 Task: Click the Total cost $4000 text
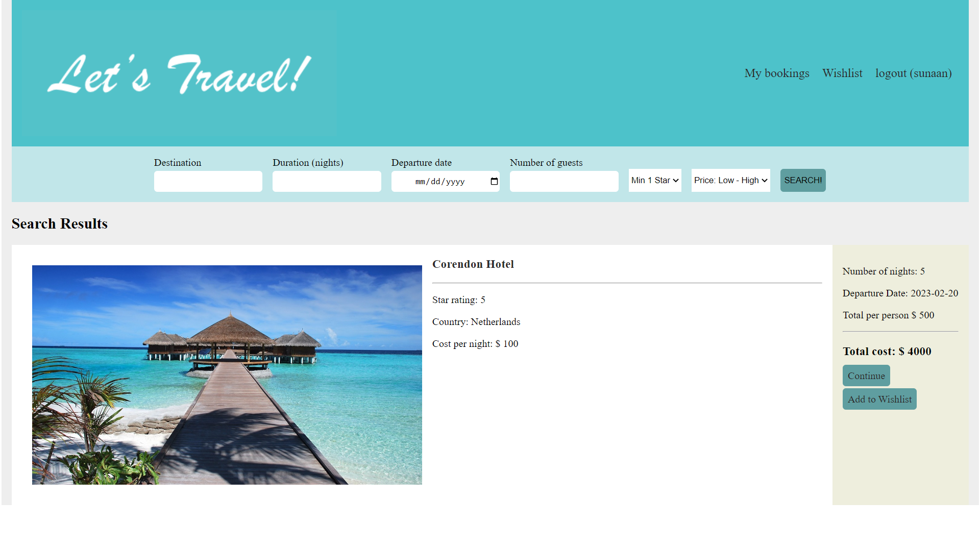tap(887, 351)
